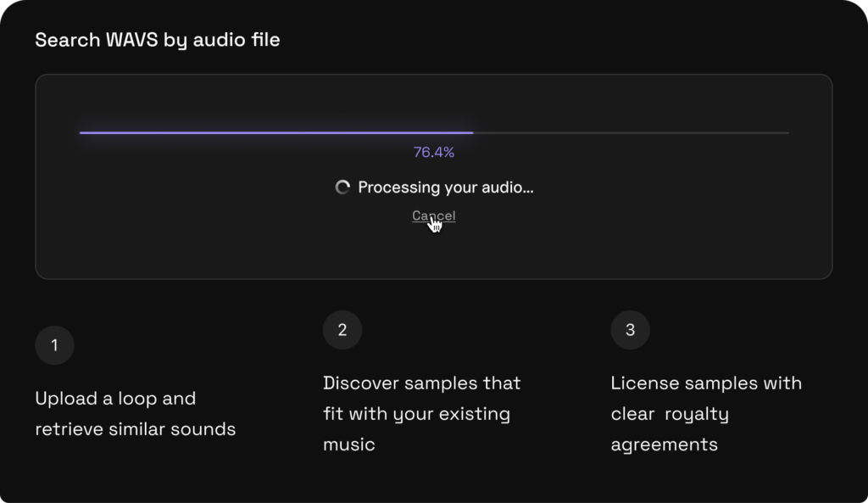This screenshot has height=503, width=868.
Task: Click the 76.4% percentage label
Action: [433, 151]
